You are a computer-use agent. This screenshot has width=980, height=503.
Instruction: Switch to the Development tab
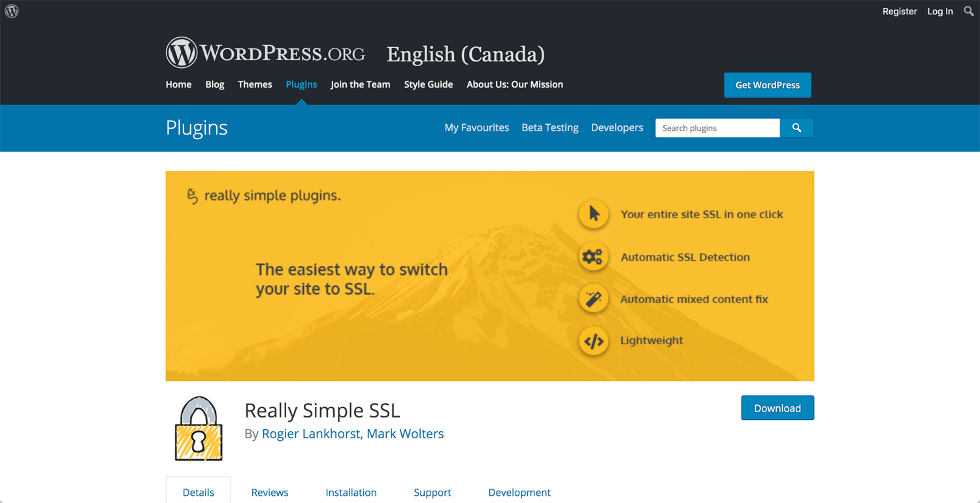point(519,492)
